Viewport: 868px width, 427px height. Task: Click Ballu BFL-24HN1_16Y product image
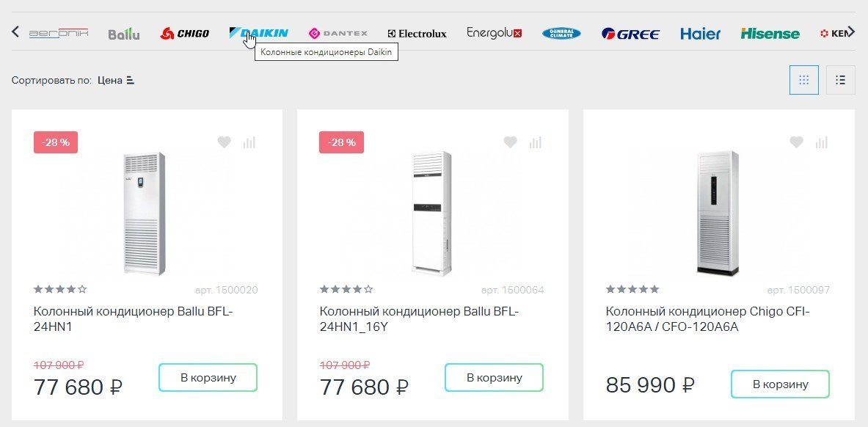(x=431, y=213)
